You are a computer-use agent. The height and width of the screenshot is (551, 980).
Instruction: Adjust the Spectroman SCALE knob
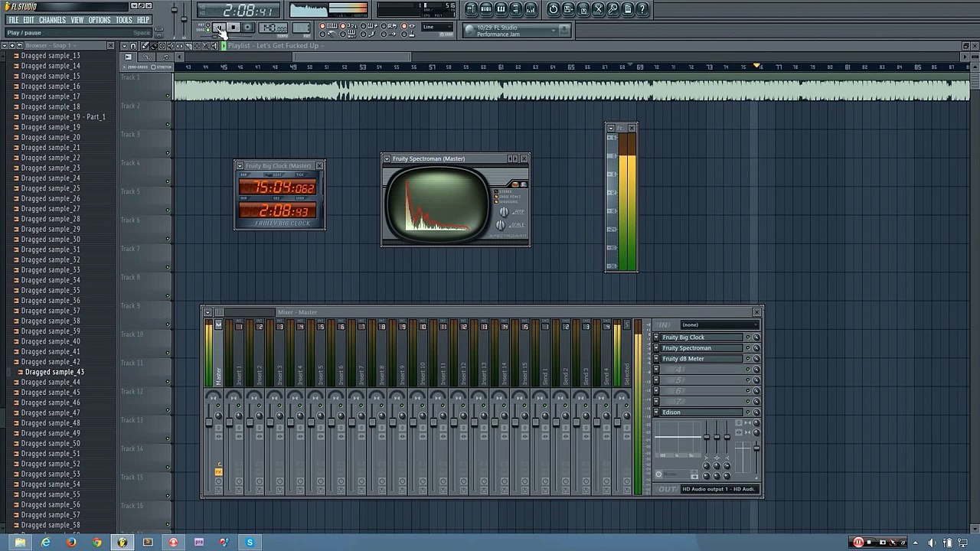click(x=501, y=225)
